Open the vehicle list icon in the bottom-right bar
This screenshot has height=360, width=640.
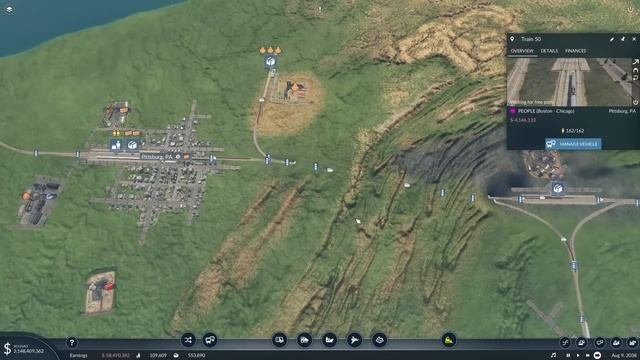pos(582,342)
